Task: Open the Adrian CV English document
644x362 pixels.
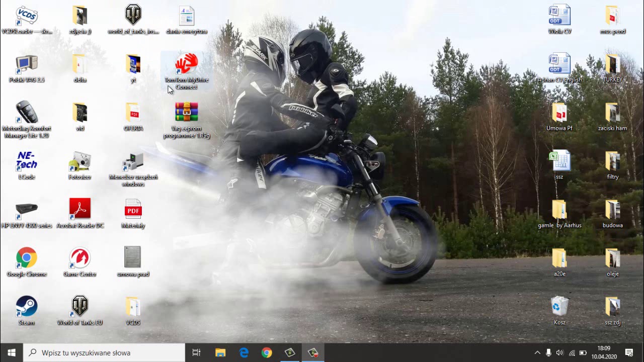Action: 559,68
